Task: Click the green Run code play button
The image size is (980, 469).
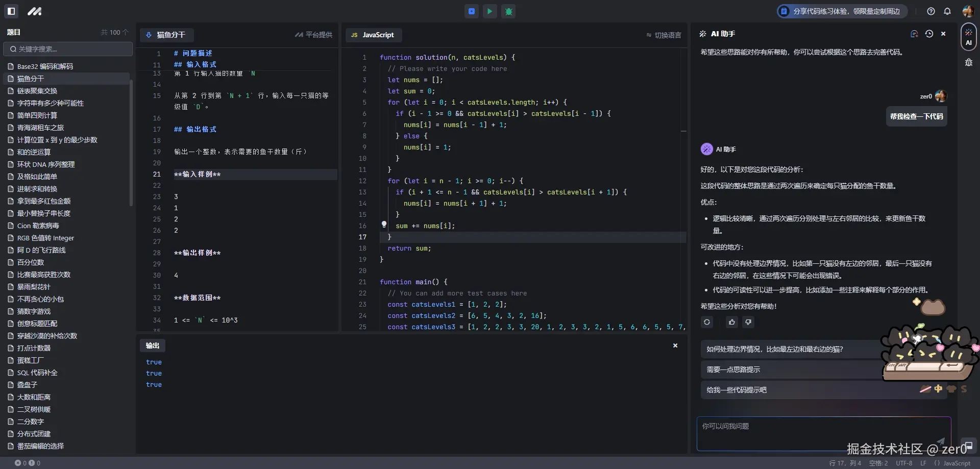Action: 490,11
